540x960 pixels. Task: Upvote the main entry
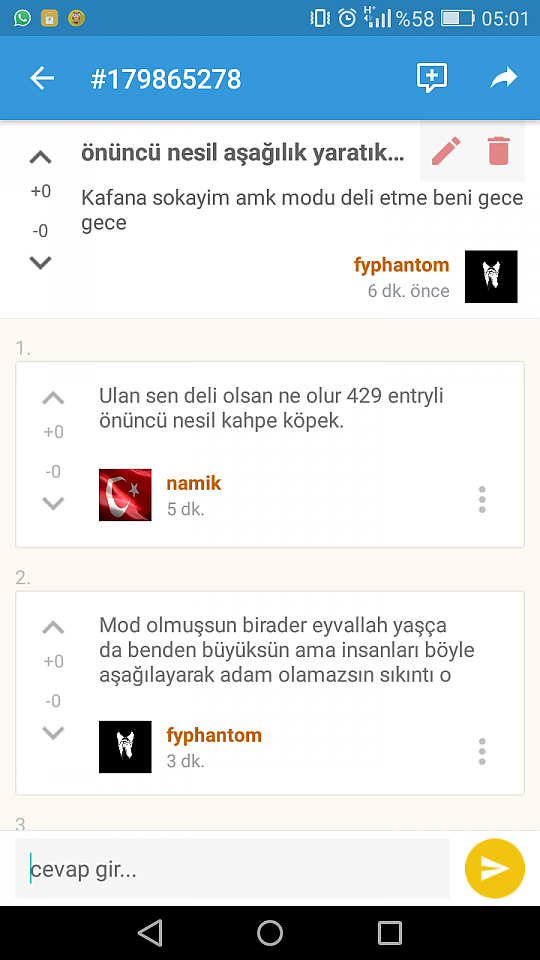click(x=40, y=158)
